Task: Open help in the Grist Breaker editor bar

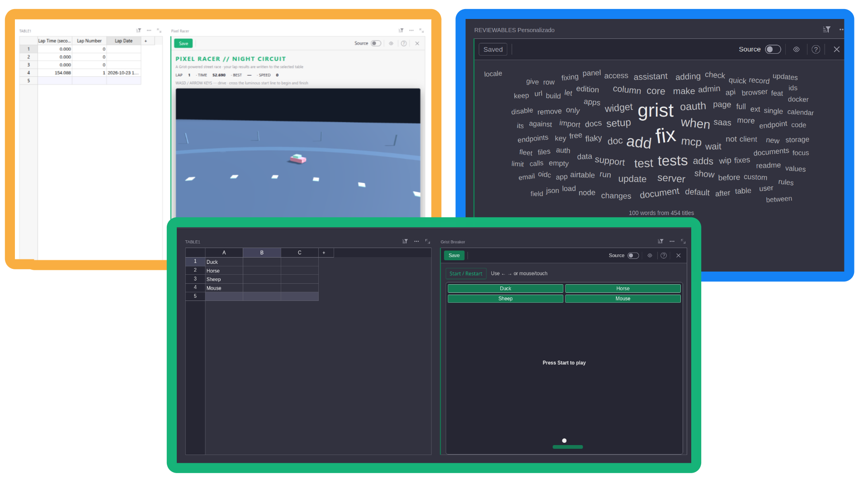Action: pos(664,255)
